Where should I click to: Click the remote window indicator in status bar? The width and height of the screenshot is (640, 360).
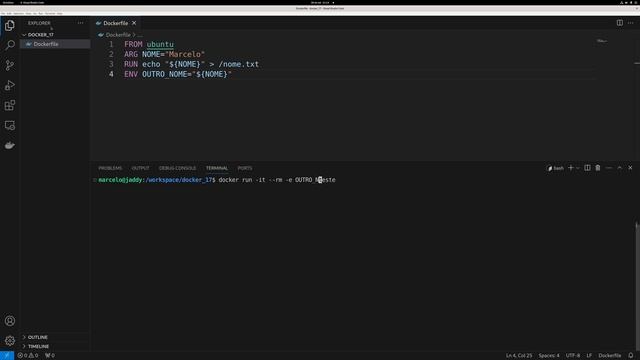pos(7,356)
